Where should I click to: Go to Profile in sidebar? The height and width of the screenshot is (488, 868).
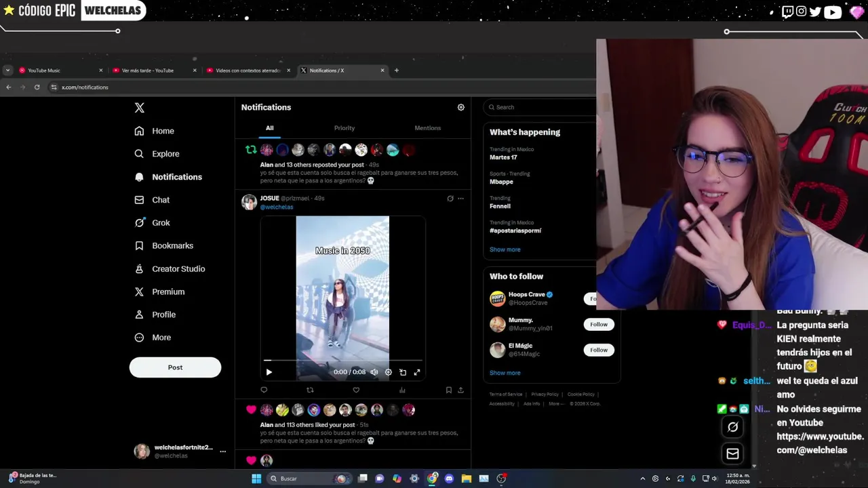click(x=155, y=314)
